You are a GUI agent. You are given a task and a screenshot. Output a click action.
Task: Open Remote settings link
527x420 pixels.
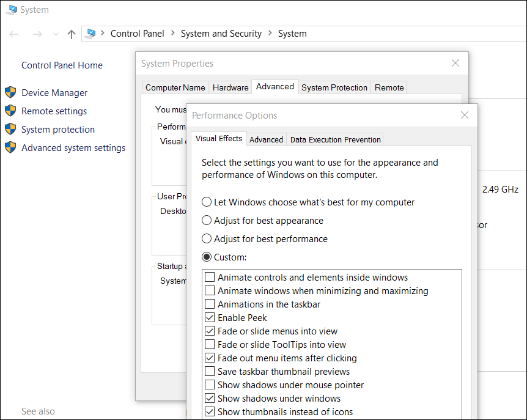54,111
